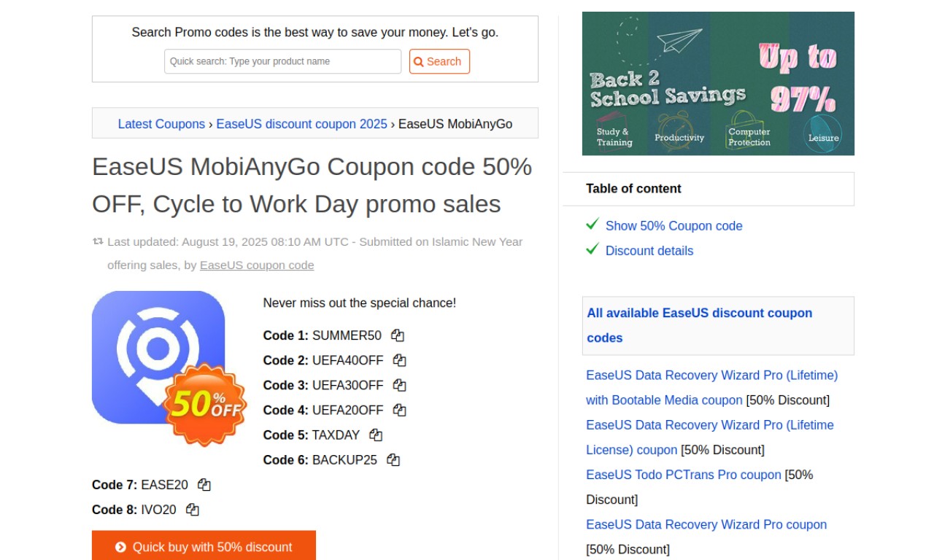Open All available EaseUS discount coupon codes
Viewport: 934px width, 560px height.
(700, 325)
